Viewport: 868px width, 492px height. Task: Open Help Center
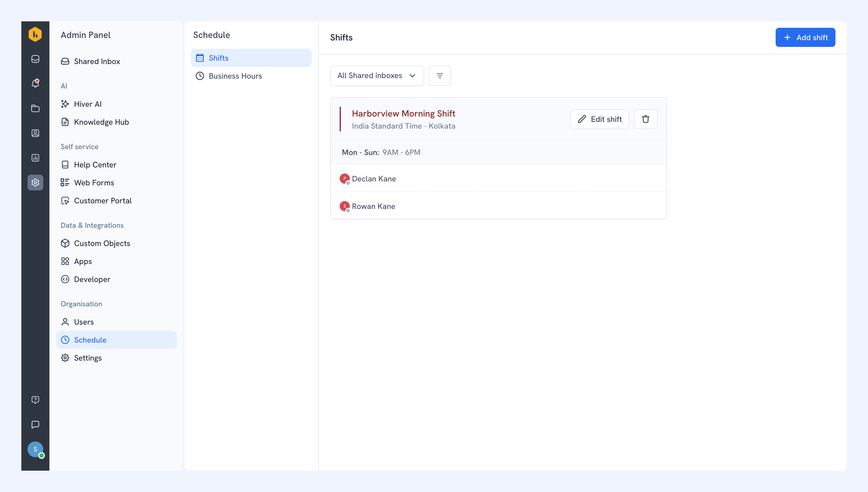pyautogui.click(x=116, y=165)
